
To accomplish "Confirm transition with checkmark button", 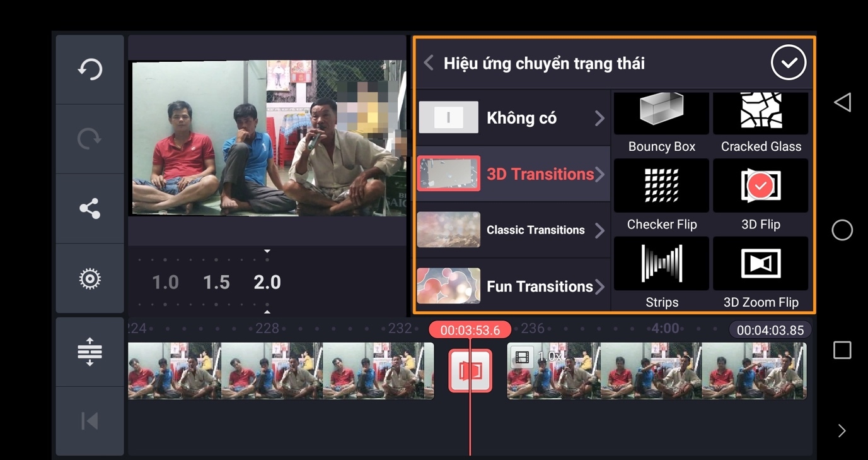I will (788, 62).
